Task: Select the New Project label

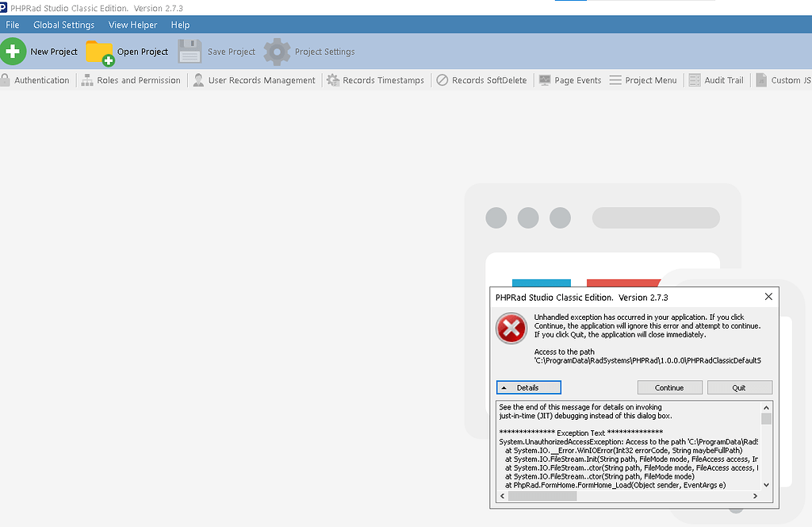Action: coord(54,52)
